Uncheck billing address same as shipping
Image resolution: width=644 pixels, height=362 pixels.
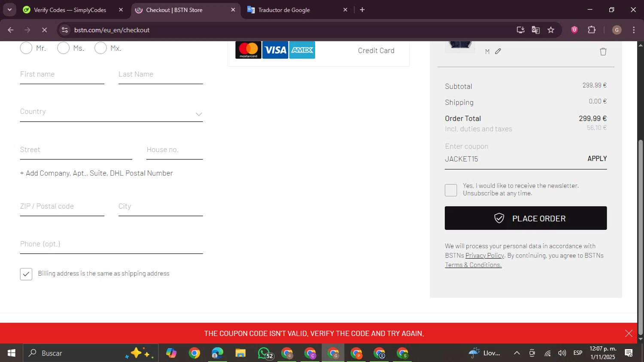26,274
